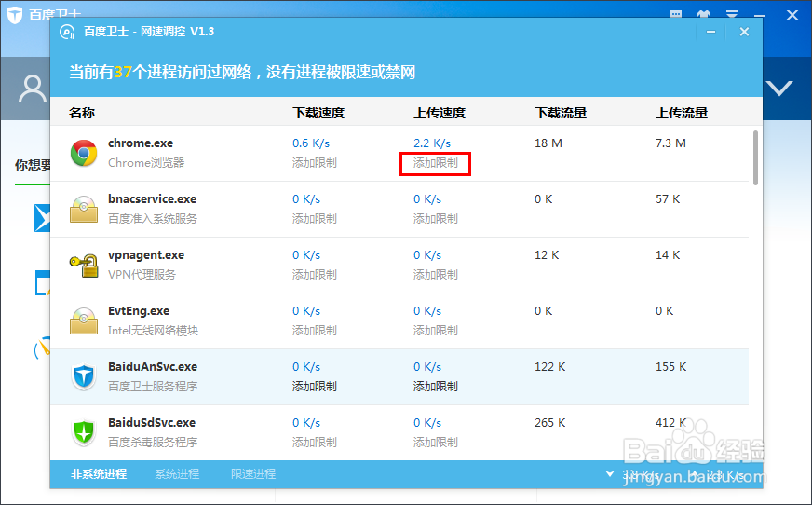The width and height of the screenshot is (812, 505).
Task: Click chrome.exe upload speed 2.2 K/s
Action: coord(432,143)
